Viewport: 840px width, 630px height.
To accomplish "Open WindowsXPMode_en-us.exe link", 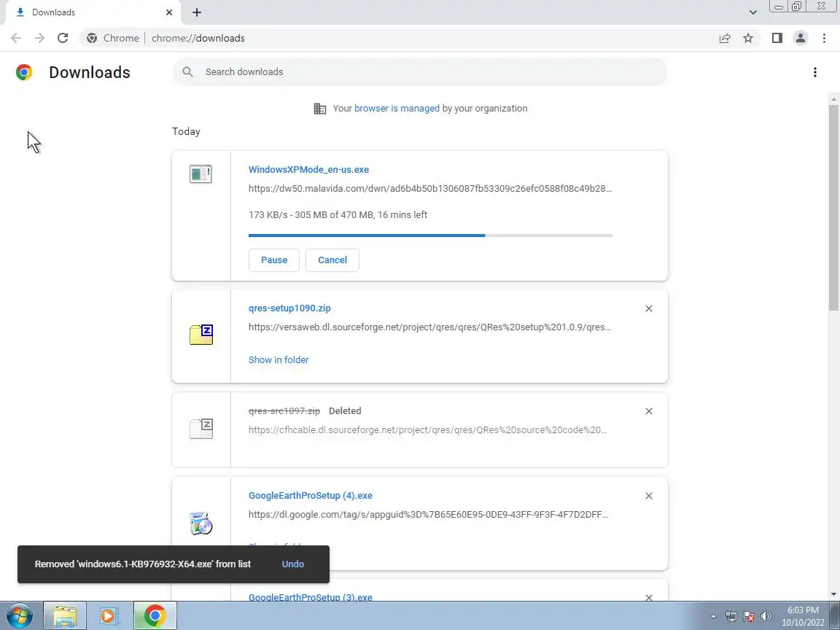I will coord(308,169).
